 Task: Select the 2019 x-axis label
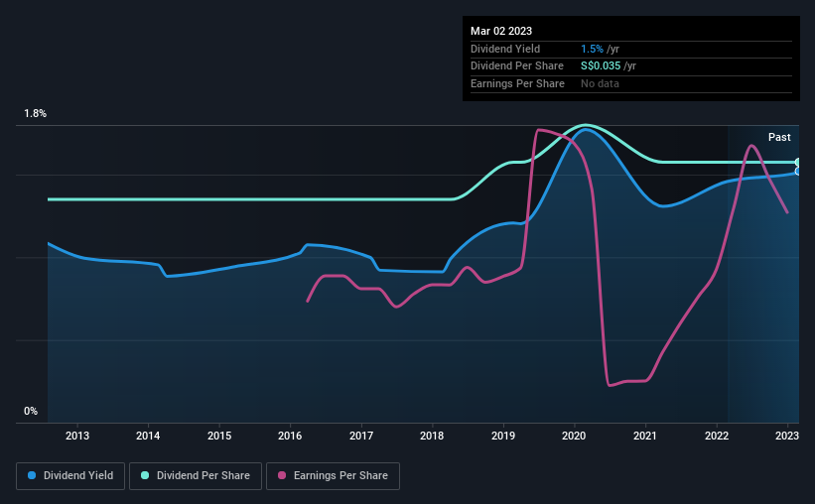coord(503,436)
